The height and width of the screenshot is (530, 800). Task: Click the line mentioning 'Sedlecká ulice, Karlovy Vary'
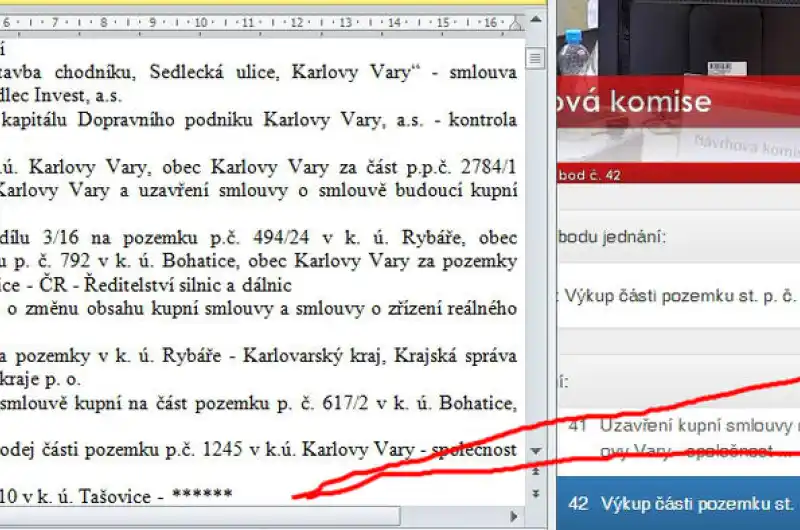point(258,72)
